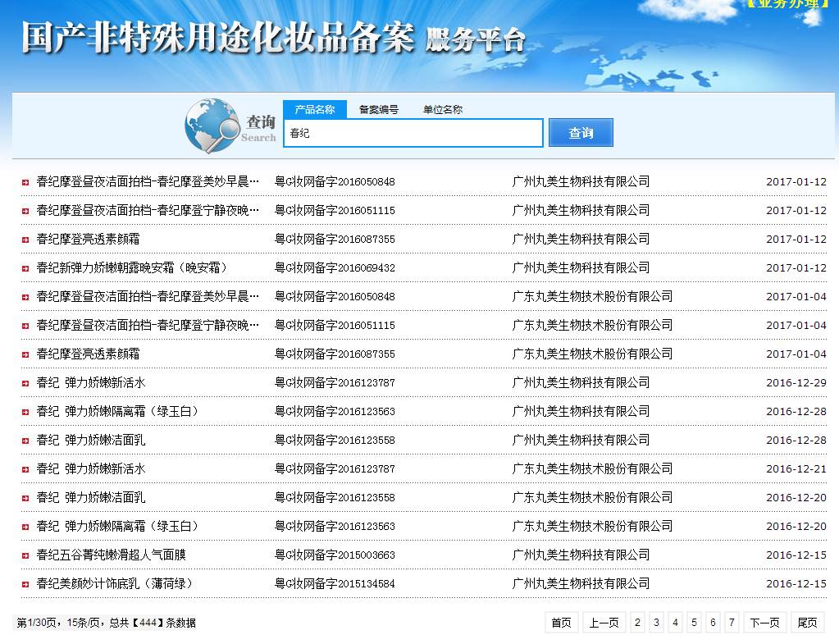Click red arrow icon beside 春纪摩登亮透素颜霜 2017-01-04

(25, 355)
